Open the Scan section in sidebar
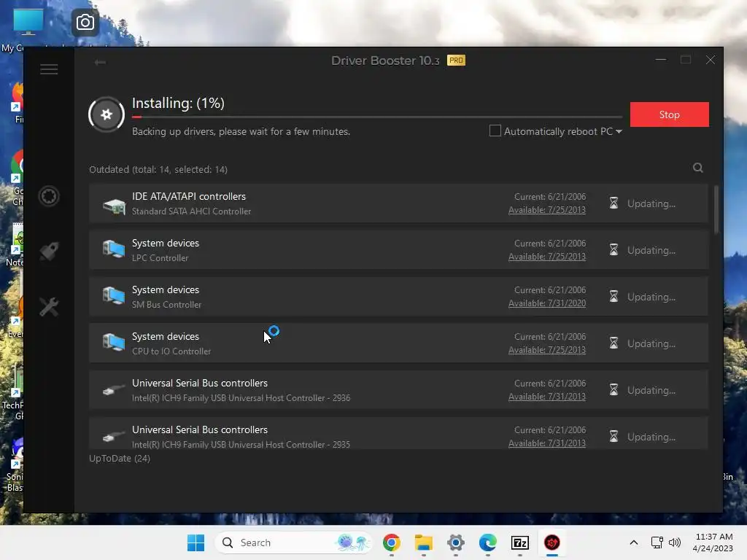Screen dimensions: 747x560 tap(49, 196)
